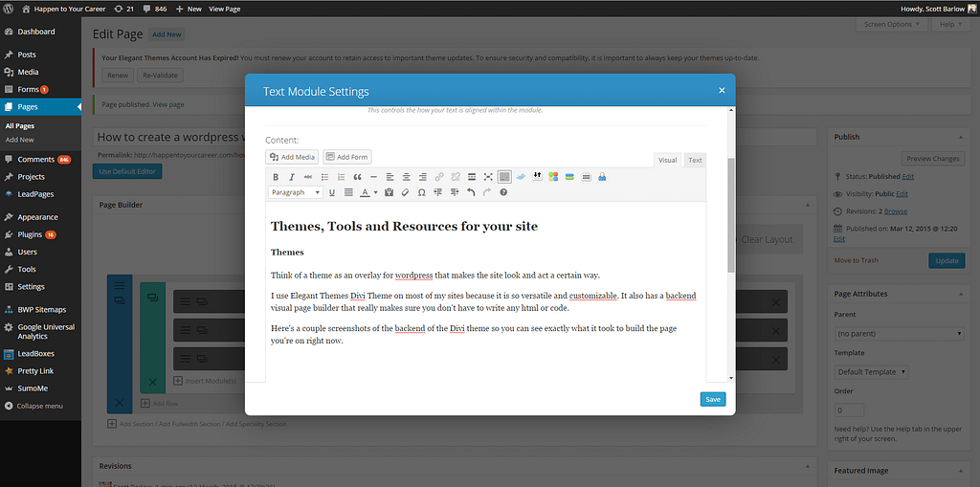Toggle Bold formatting in editor toolbar
Screen dimensions: 980x487
tap(276, 177)
